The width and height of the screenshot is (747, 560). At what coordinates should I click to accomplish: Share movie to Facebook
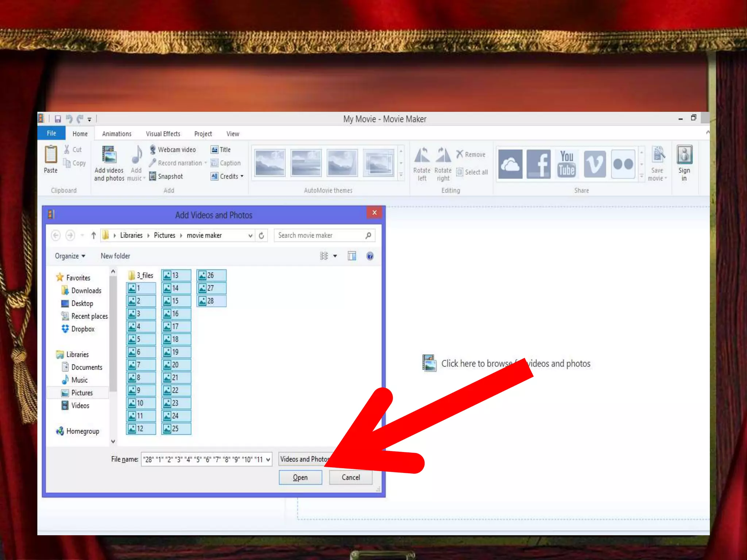click(x=538, y=164)
